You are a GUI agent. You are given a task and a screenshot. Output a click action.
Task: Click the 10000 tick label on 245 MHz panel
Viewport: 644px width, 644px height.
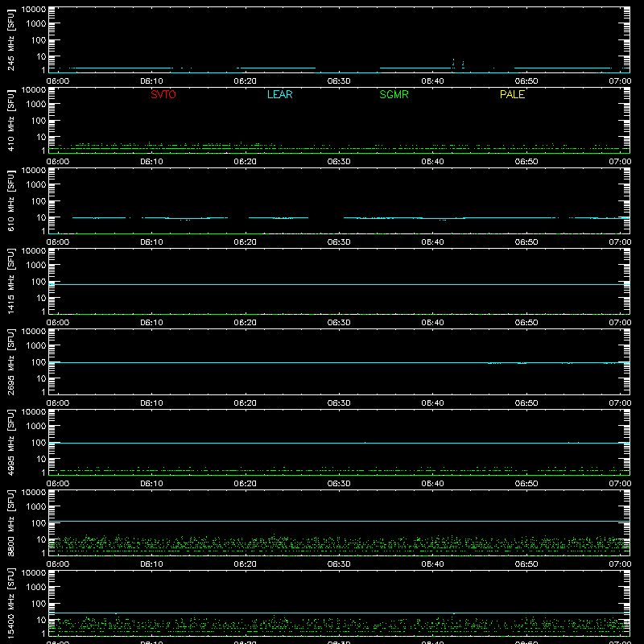[x=34, y=10]
